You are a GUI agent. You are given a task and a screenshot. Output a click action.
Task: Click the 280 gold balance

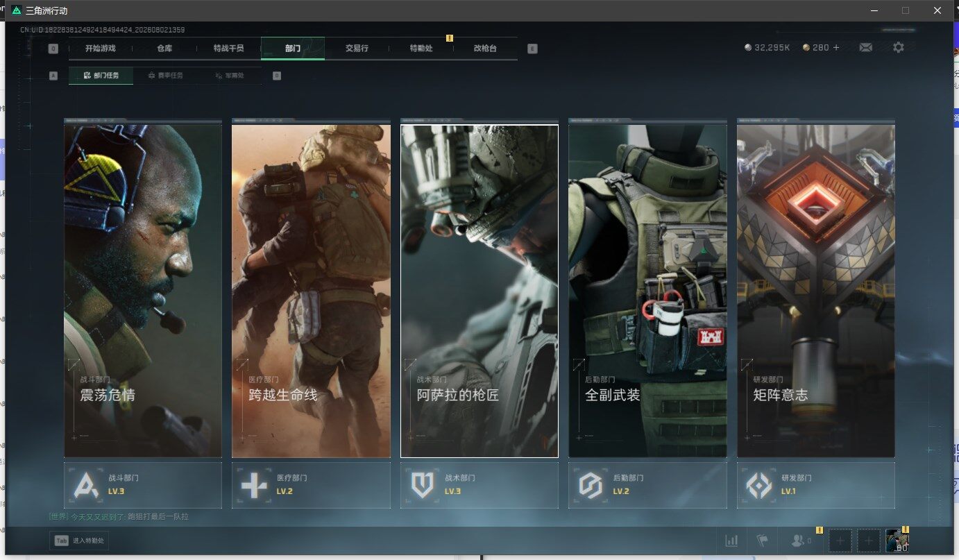tap(821, 48)
